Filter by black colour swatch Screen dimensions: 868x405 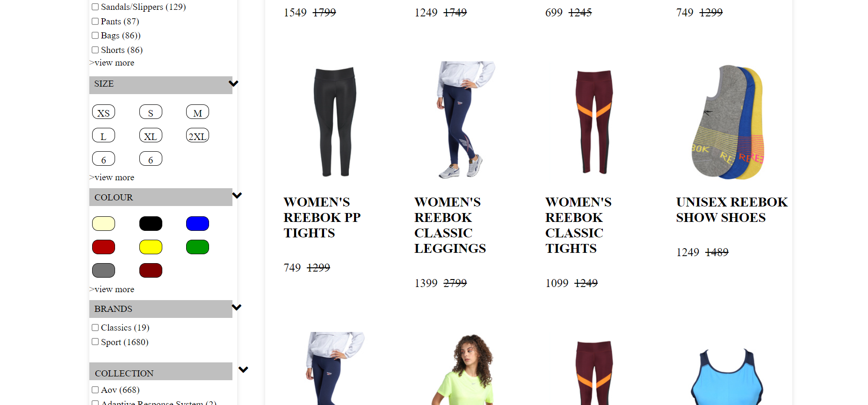(x=151, y=223)
